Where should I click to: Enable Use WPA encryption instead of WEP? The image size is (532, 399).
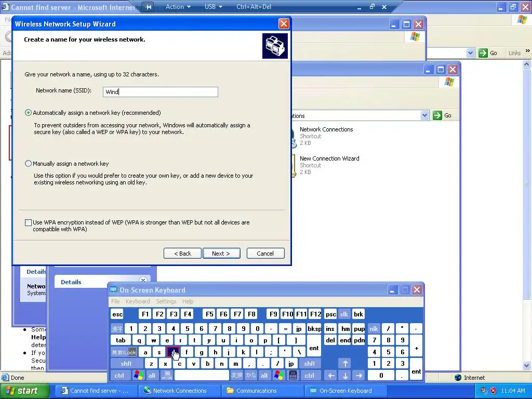[29, 222]
